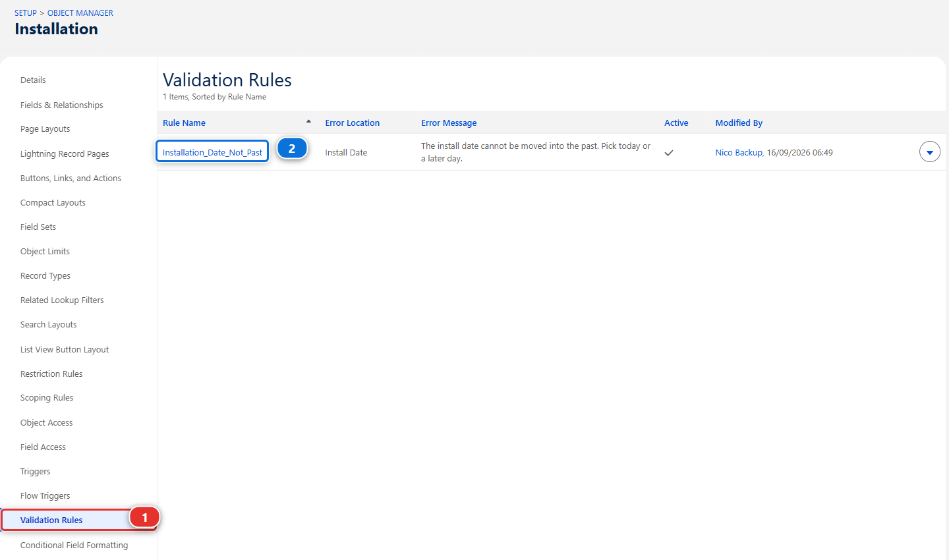Image resolution: width=949 pixels, height=560 pixels.
Task: Open row actions dropdown for Installation_Date_Not_Past
Action: pos(929,152)
